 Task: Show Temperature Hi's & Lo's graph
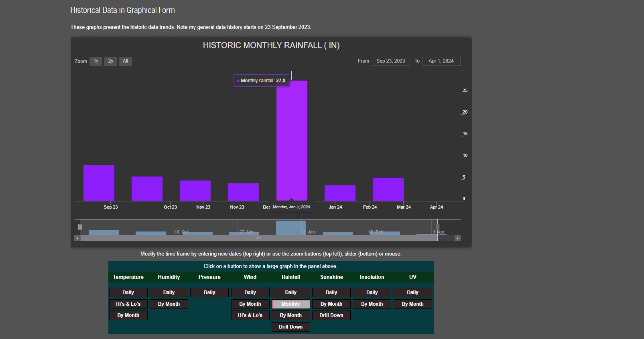pos(128,304)
